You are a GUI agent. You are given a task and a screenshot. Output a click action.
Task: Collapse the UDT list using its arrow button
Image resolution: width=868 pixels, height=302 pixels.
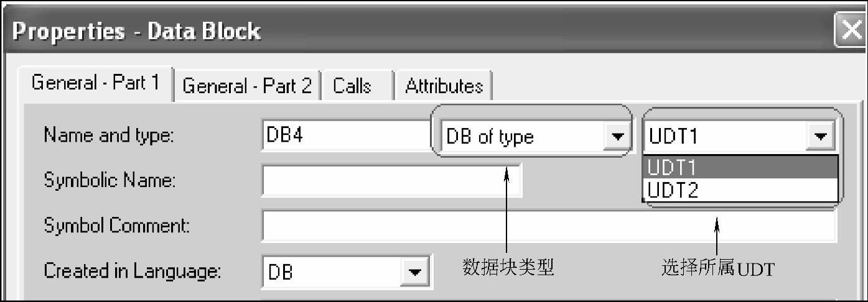[821, 137]
